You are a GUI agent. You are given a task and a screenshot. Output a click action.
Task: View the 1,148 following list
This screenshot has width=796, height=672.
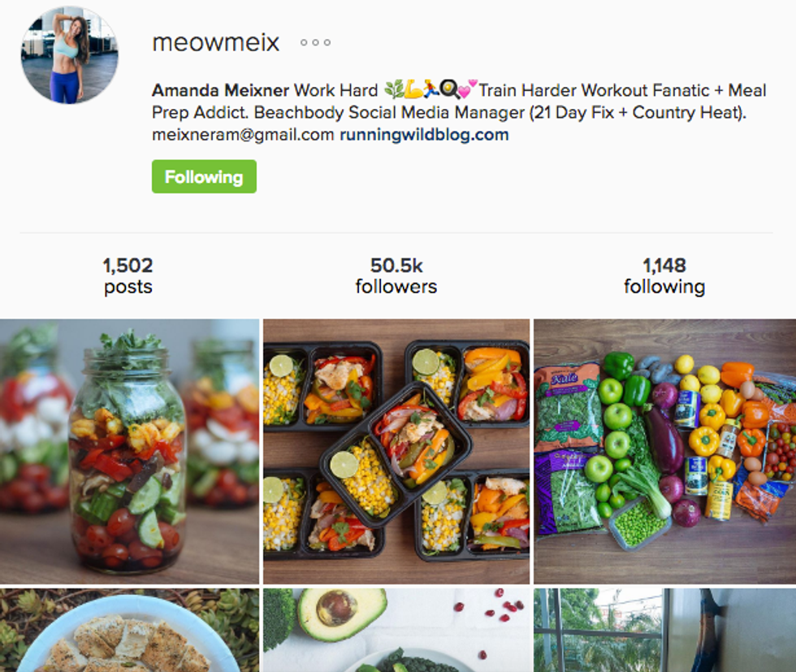pos(664,275)
